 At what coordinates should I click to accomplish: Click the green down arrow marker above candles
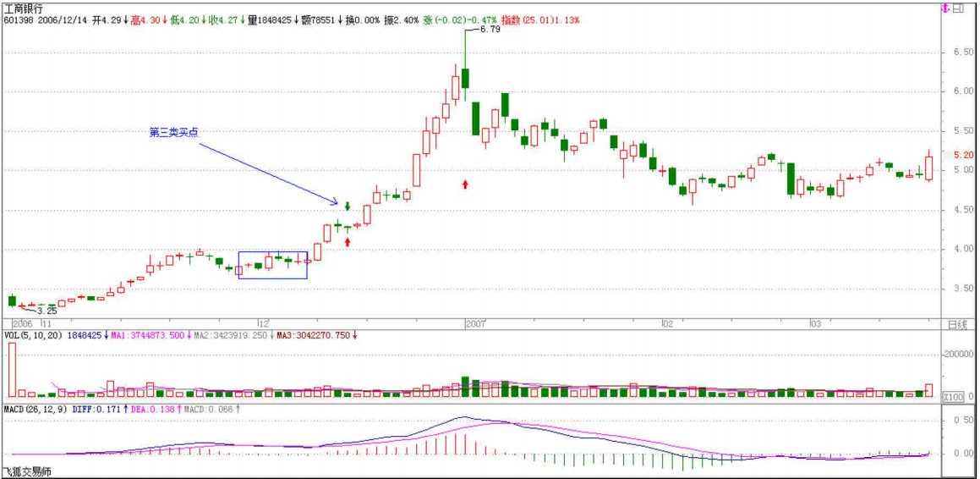coord(348,204)
